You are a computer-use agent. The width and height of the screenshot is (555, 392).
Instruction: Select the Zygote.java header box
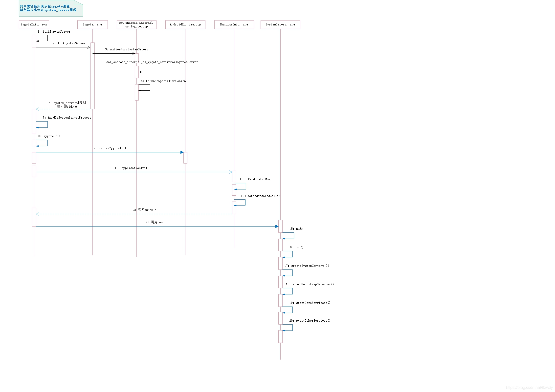pos(92,24)
